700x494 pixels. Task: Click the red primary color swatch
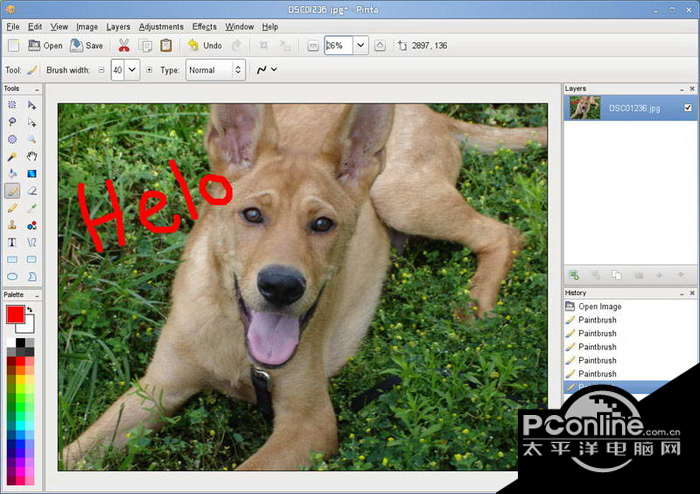[x=15, y=314]
